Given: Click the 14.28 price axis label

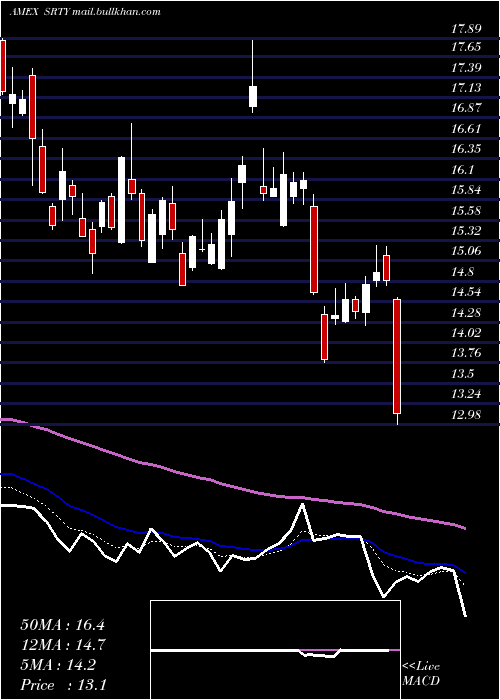Looking at the screenshot, I should pos(466,312).
